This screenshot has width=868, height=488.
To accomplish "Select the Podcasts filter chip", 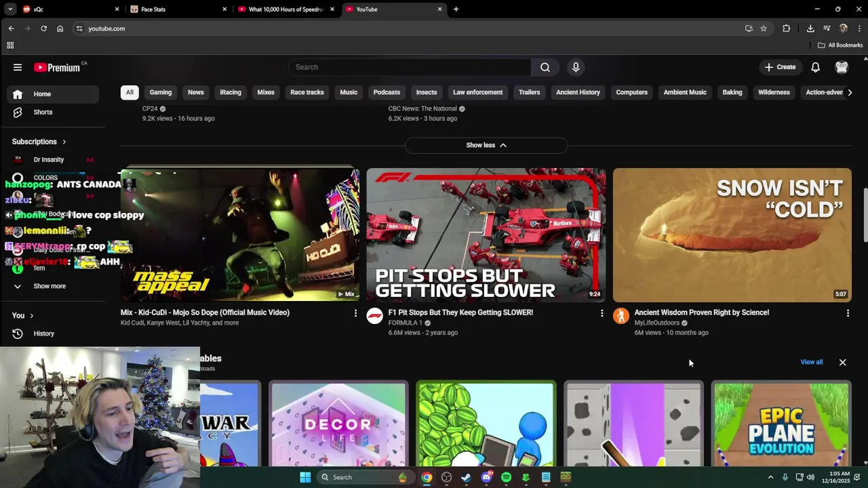I will tap(387, 92).
